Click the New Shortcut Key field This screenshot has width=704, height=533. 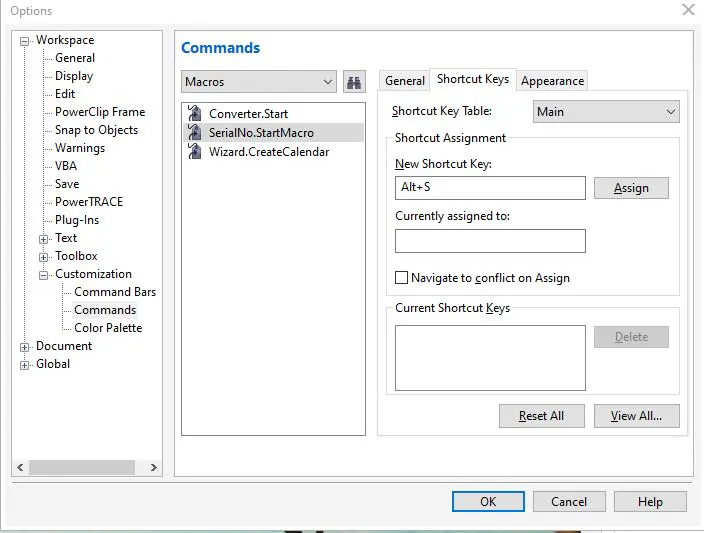pos(490,188)
